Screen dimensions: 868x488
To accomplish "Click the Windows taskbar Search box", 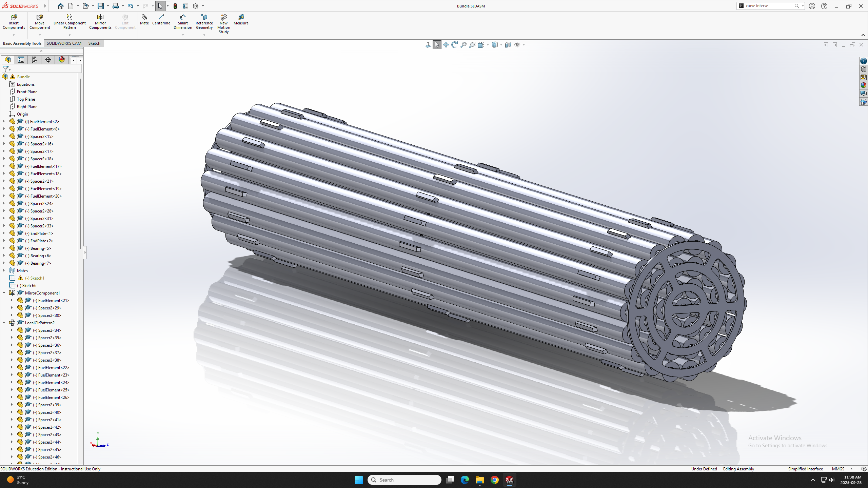I will 405,480.
